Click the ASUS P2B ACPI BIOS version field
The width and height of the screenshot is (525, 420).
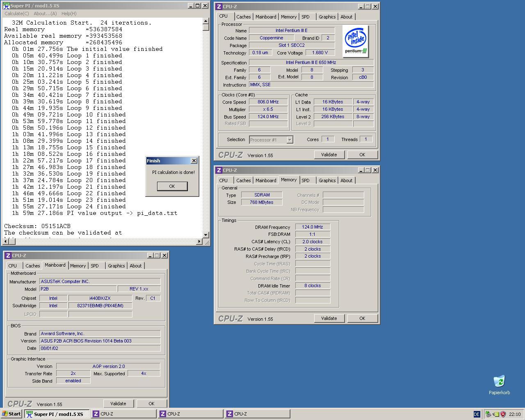(100, 341)
